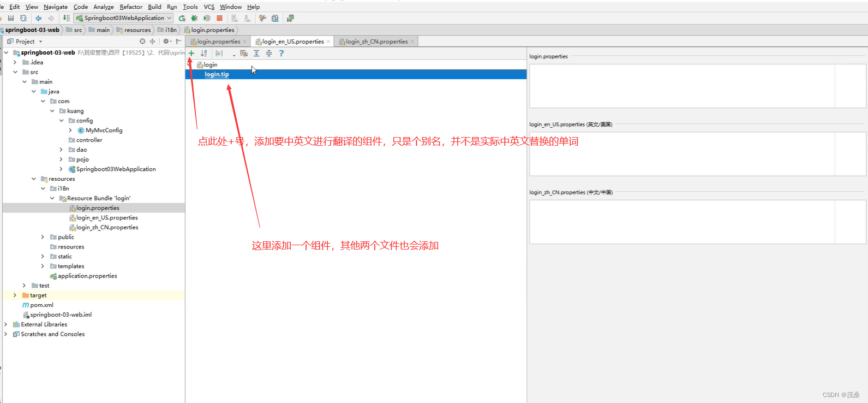The width and height of the screenshot is (868, 403).
Task: Collapse the springboot-03-web root node
Action: 7,52
